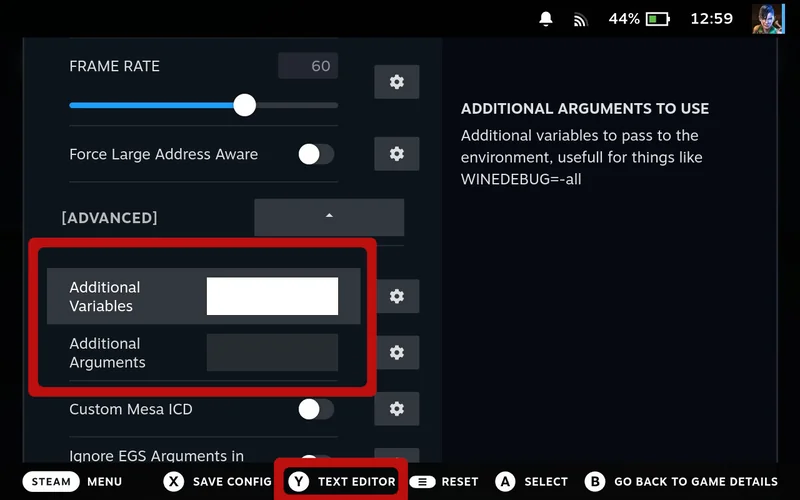Toggle the Custom Mesa ICD switch
The width and height of the screenshot is (800, 500).
click(316, 409)
